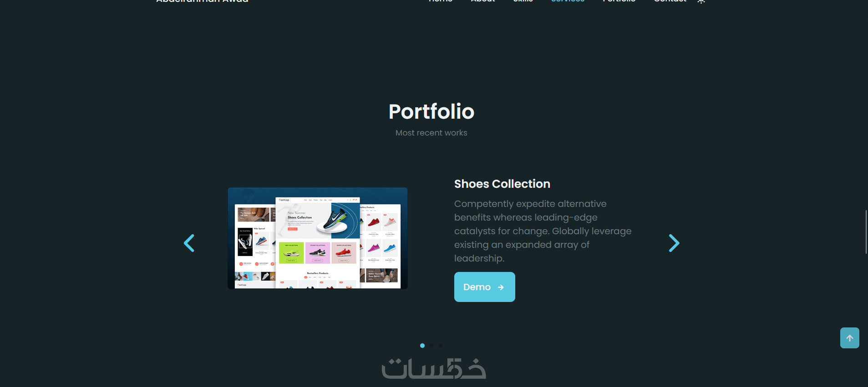Click the Portfolio section heading
Screen dimensions: 868x387
click(x=431, y=111)
